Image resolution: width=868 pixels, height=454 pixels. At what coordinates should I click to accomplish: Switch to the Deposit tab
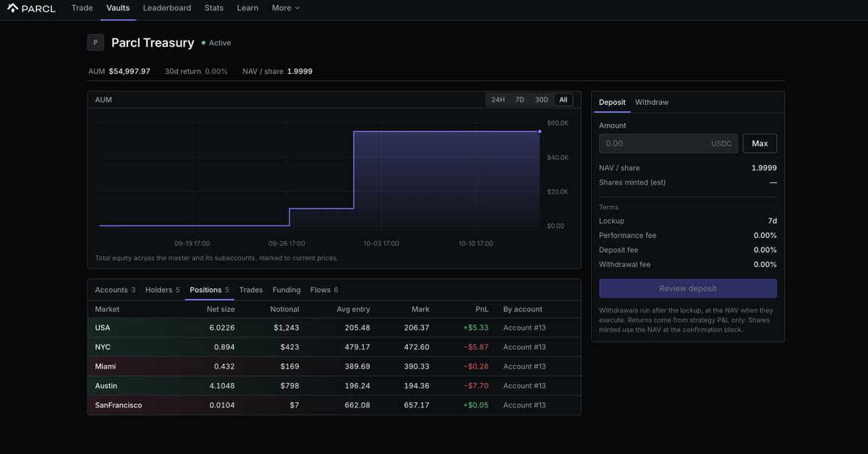612,102
